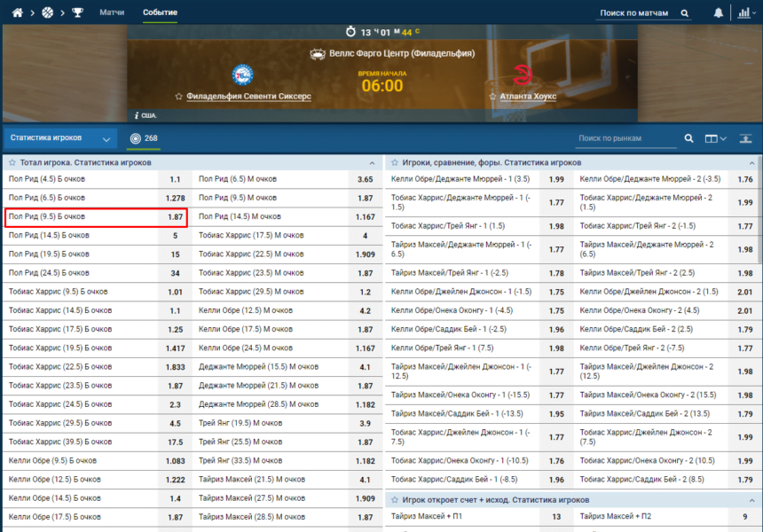
Task: Pick Келли Обре/Джейлен Джонсон - 2 (1.5) odds 2.01
Action: (745, 292)
